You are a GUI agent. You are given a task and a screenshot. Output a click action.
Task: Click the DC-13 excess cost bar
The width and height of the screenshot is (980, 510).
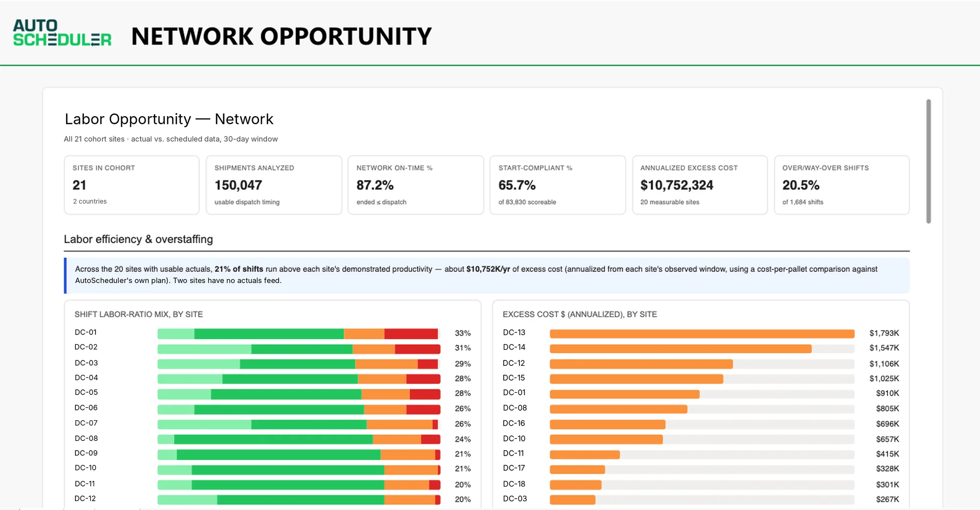[x=702, y=334]
